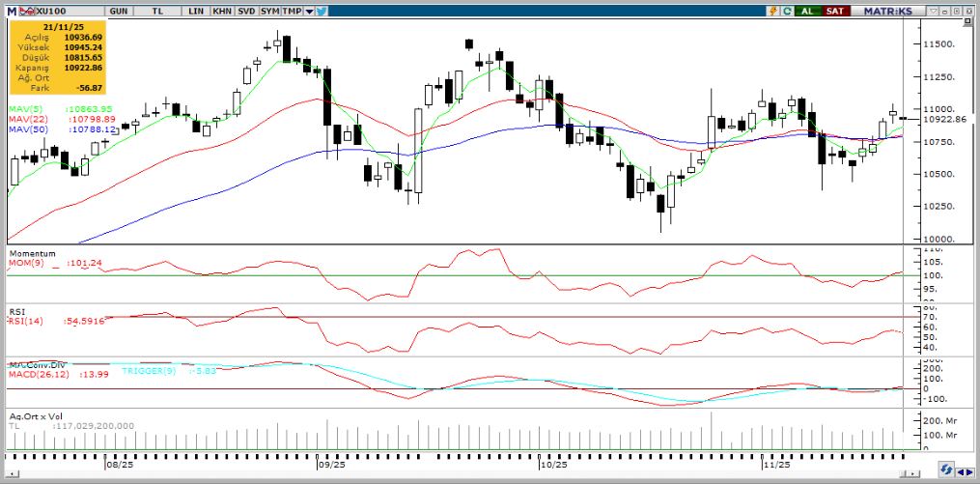
Task: Toggle the SVD toolbar option
Action: pos(246,10)
